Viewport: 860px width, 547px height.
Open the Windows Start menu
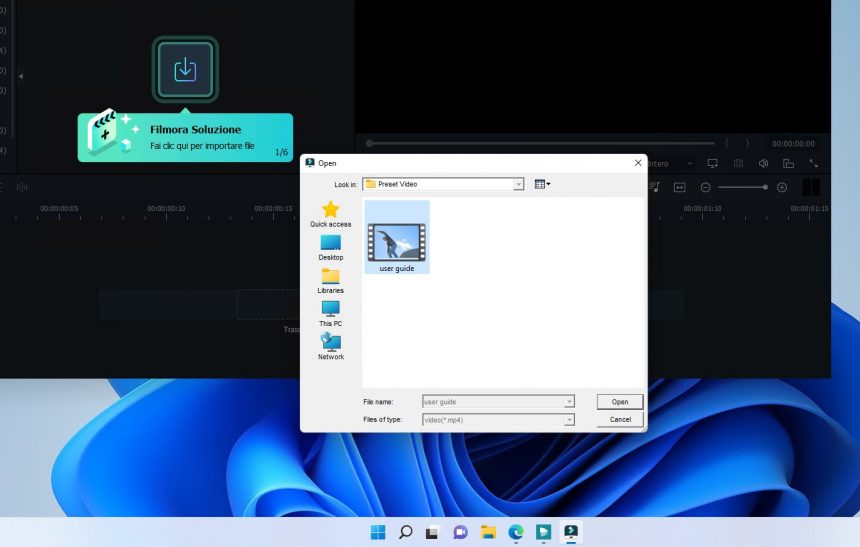(378, 532)
